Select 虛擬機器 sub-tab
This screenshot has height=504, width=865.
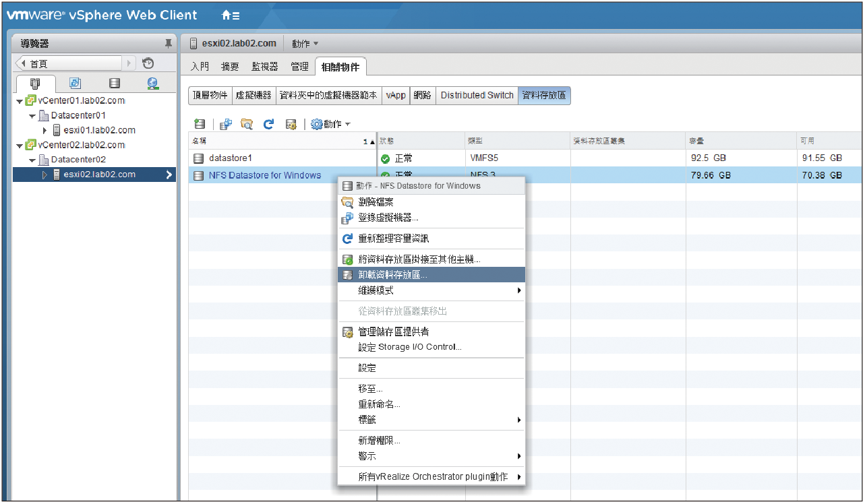[253, 96]
